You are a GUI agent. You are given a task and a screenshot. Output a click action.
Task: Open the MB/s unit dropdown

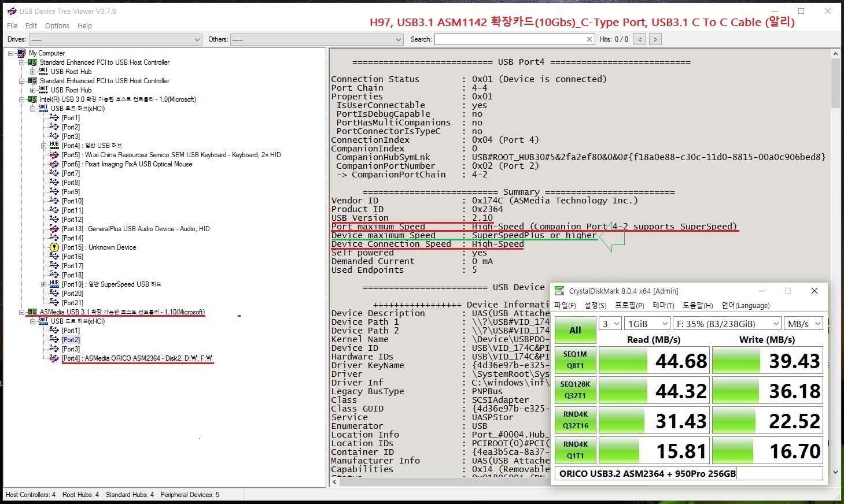pyautogui.click(x=804, y=324)
